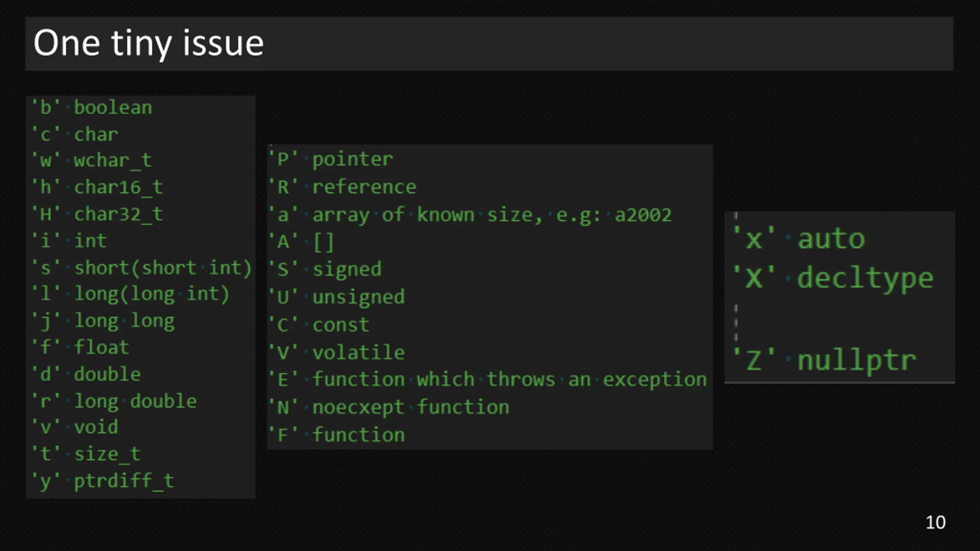This screenshot has width=980, height=551.
Task: Select the 'b' boolean line
Action: (92, 108)
